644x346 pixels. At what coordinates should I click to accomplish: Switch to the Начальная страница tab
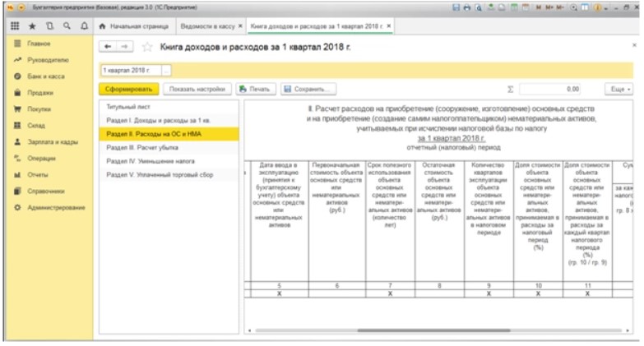(x=135, y=26)
